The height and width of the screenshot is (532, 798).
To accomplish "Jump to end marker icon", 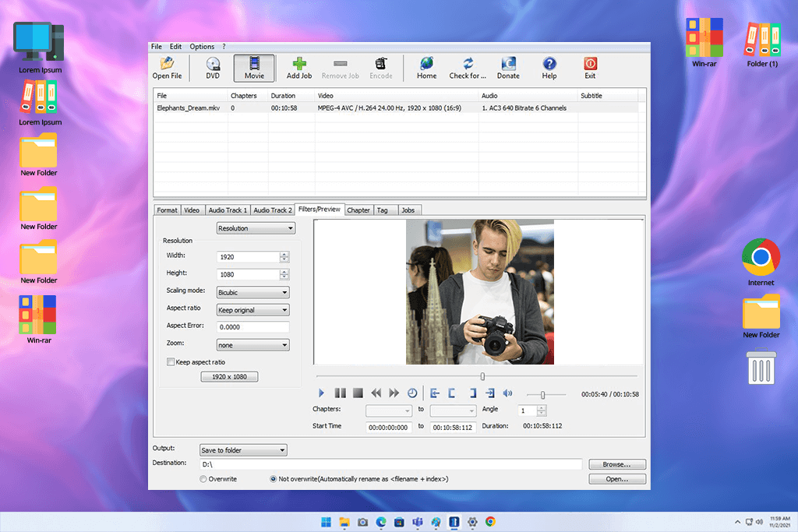I will (489, 393).
